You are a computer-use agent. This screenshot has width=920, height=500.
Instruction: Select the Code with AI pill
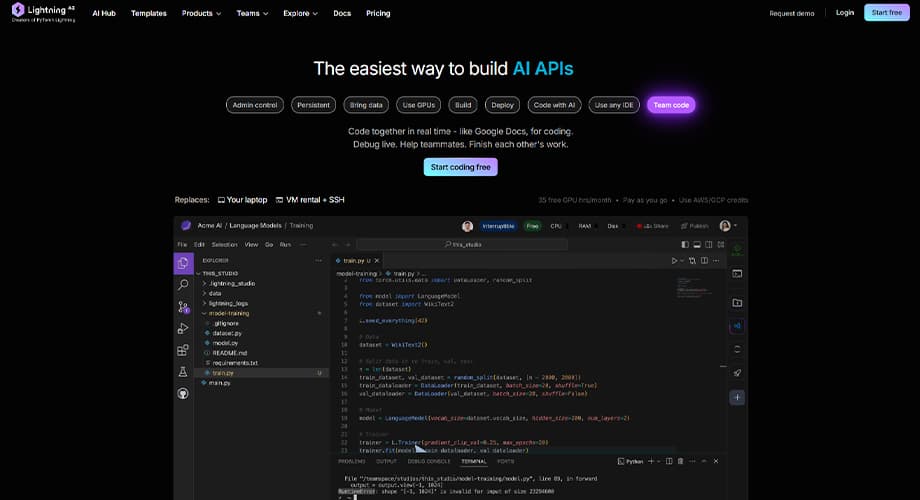tap(554, 105)
